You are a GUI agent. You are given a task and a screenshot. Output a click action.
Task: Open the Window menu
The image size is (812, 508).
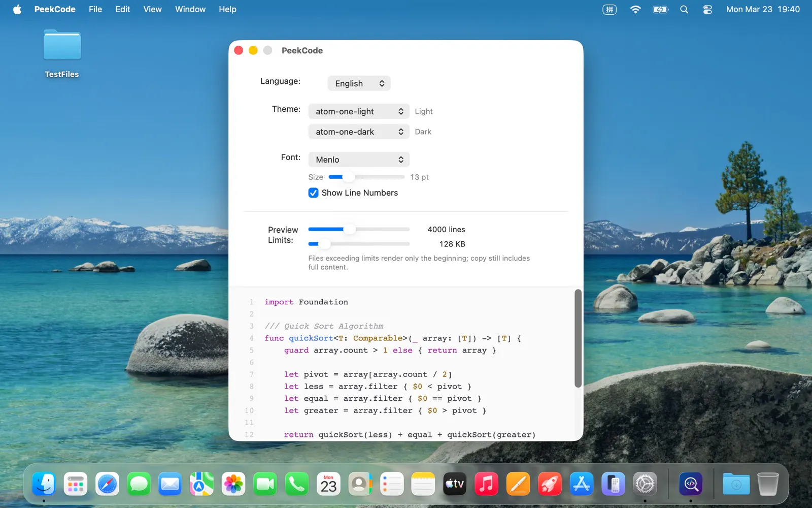tap(190, 9)
